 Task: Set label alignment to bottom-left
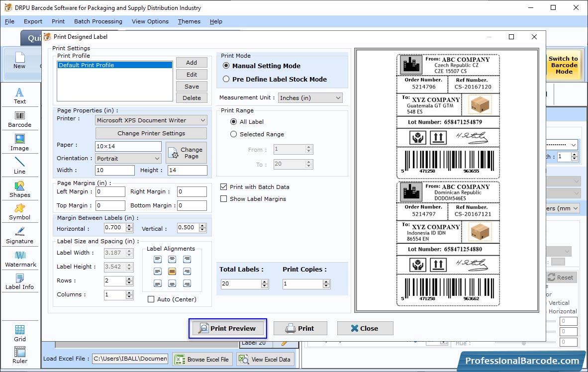(x=158, y=283)
